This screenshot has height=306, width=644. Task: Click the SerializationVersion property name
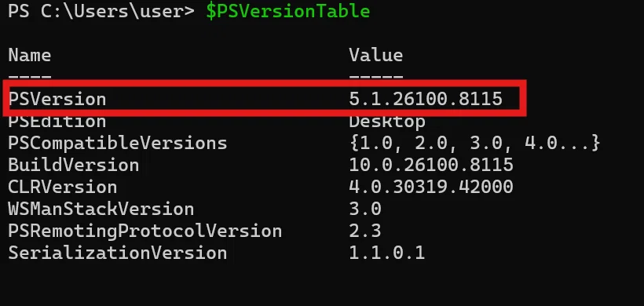coord(118,253)
